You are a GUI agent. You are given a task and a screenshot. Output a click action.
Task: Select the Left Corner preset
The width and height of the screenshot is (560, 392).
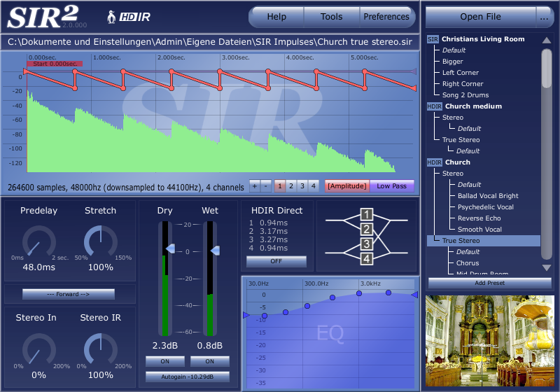[461, 73]
